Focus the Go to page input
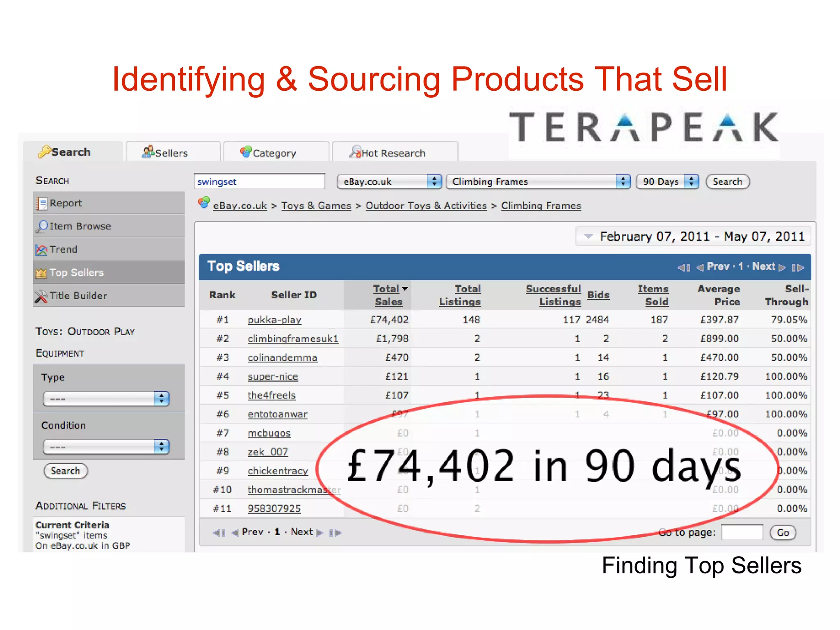 [742, 532]
